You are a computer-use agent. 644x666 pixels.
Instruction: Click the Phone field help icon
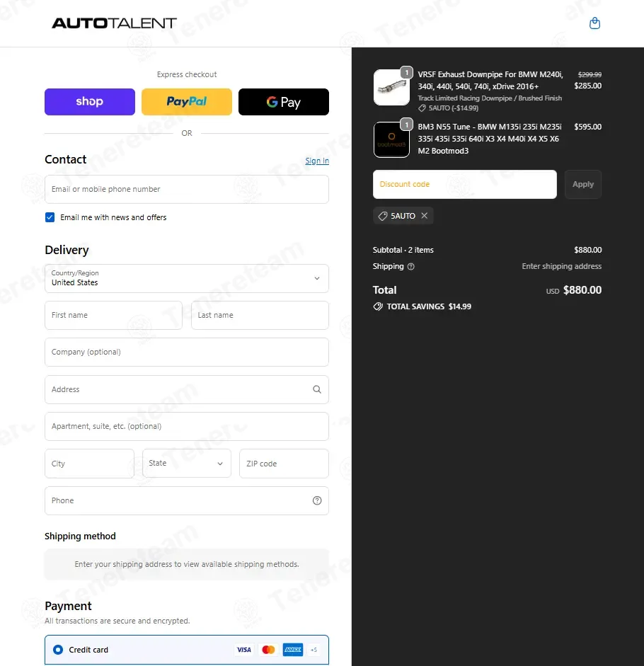click(317, 501)
